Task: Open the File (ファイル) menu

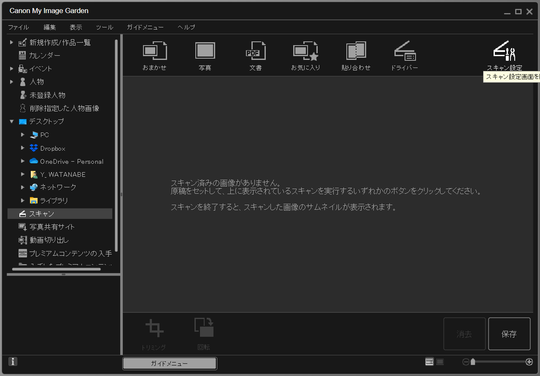Action: (19, 27)
